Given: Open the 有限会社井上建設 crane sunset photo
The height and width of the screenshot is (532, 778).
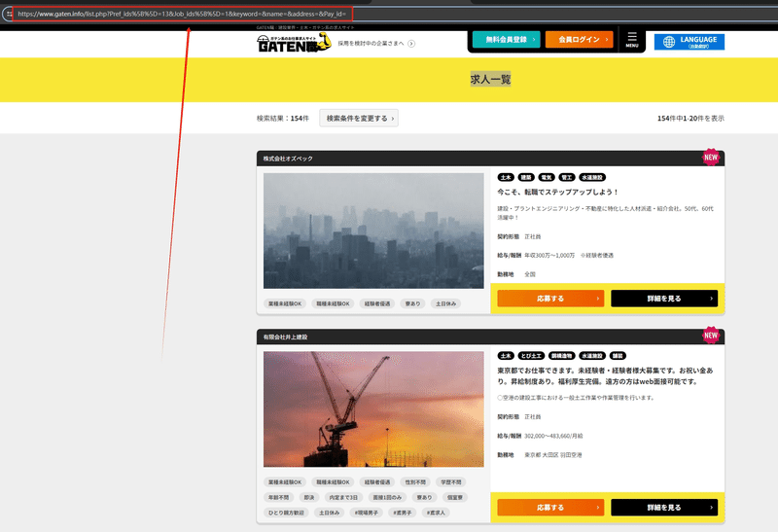Looking at the screenshot, I should pyautogui.click(x=373, y=409).
